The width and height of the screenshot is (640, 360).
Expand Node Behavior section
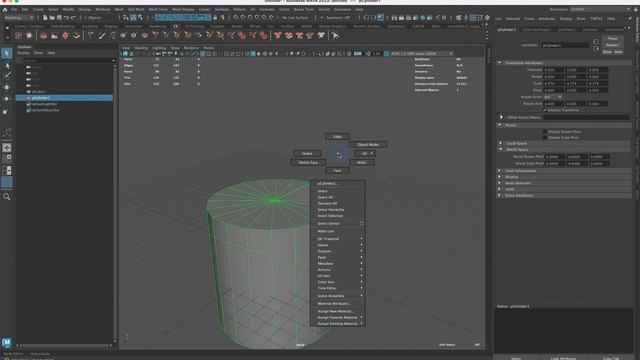point(500,183)
